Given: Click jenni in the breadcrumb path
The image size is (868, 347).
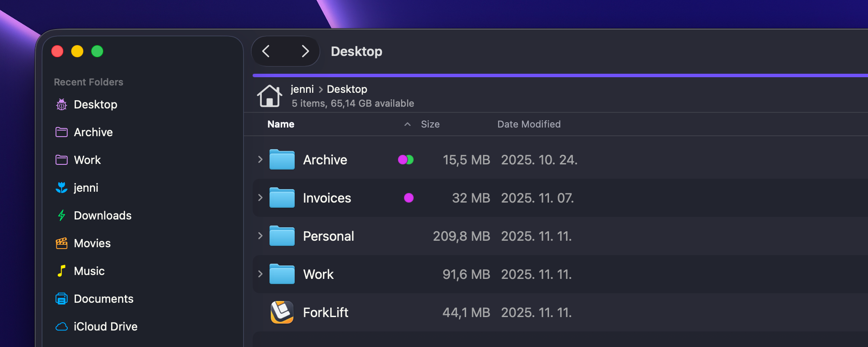Looking at the screenshot, I should 302,89.
